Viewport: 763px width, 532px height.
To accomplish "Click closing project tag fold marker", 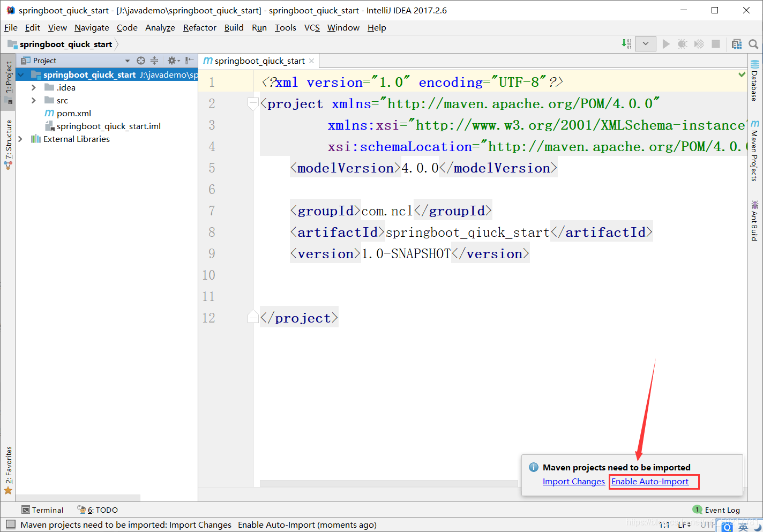I will pyautogui.click(x=253, y=317).
